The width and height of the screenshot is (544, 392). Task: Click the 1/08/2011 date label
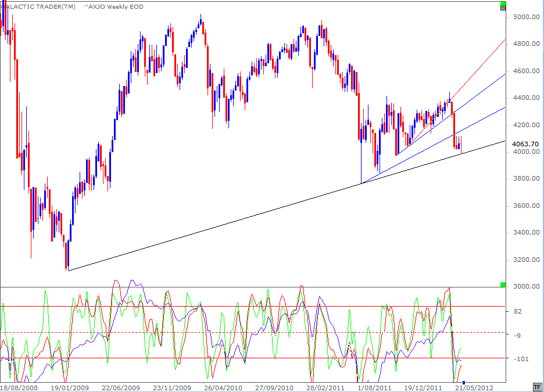(x=374, y=388)
